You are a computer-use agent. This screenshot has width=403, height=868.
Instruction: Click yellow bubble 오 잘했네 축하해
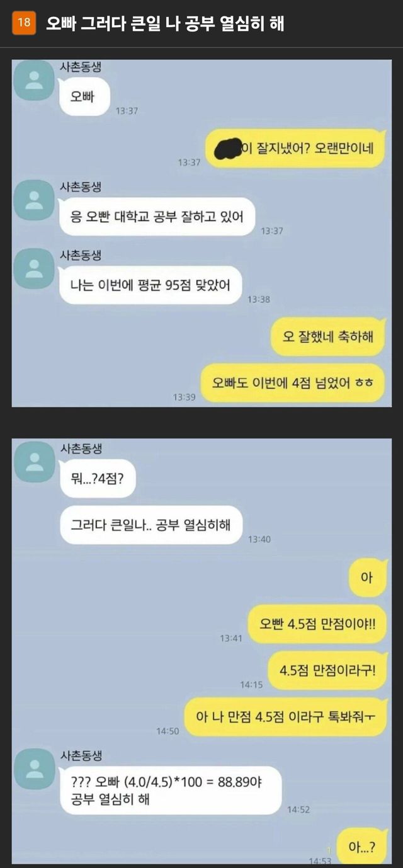click(327, 337)
